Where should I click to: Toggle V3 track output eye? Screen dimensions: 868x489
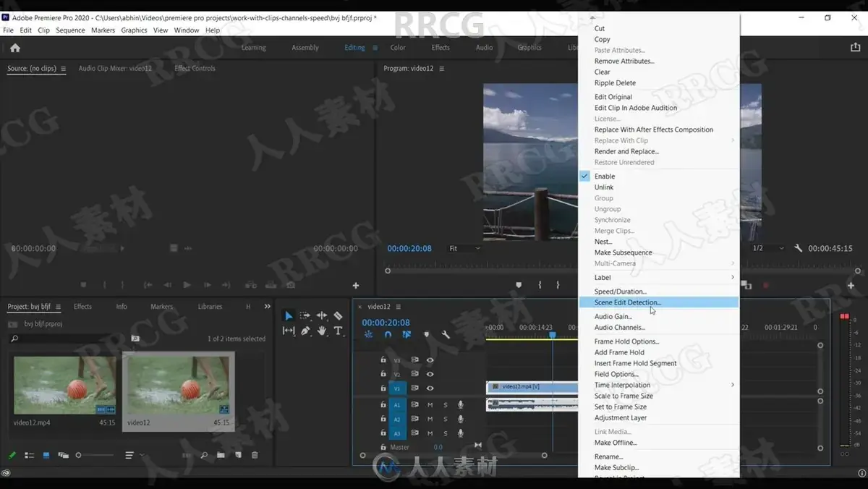pos(430,360)
